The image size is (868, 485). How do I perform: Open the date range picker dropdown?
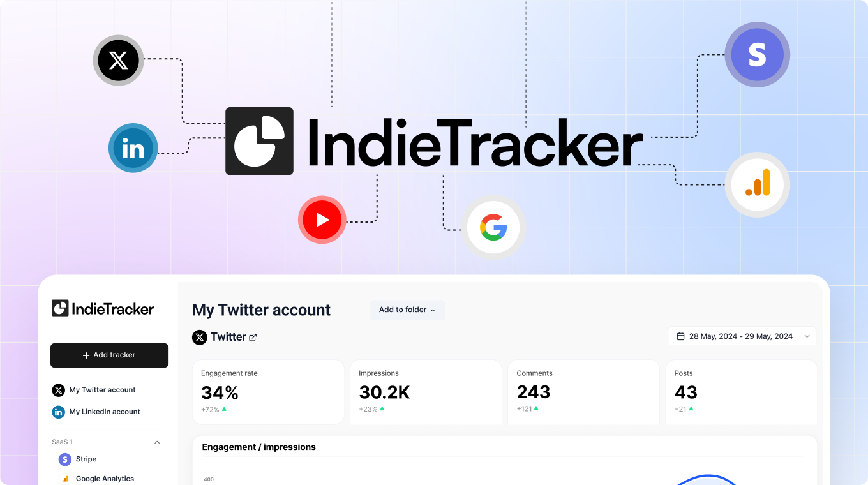pos(742,336)
